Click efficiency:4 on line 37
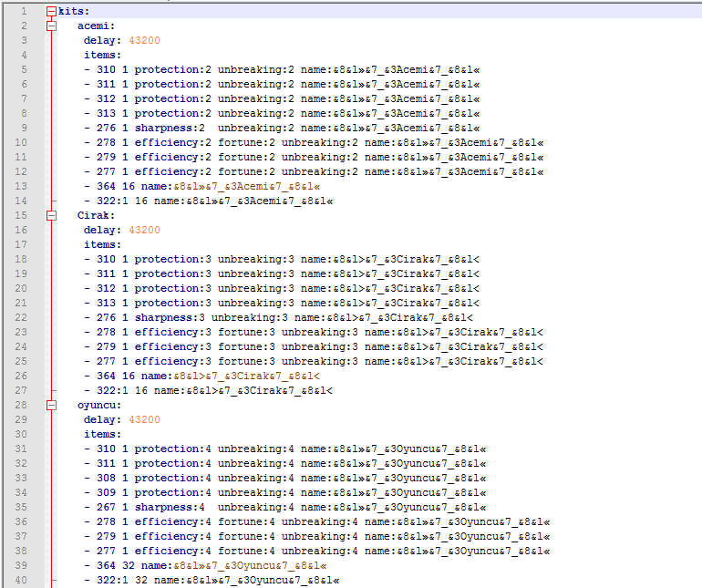Screen dimensions: 702x588 pyautogui.click(x=173, y=537)
